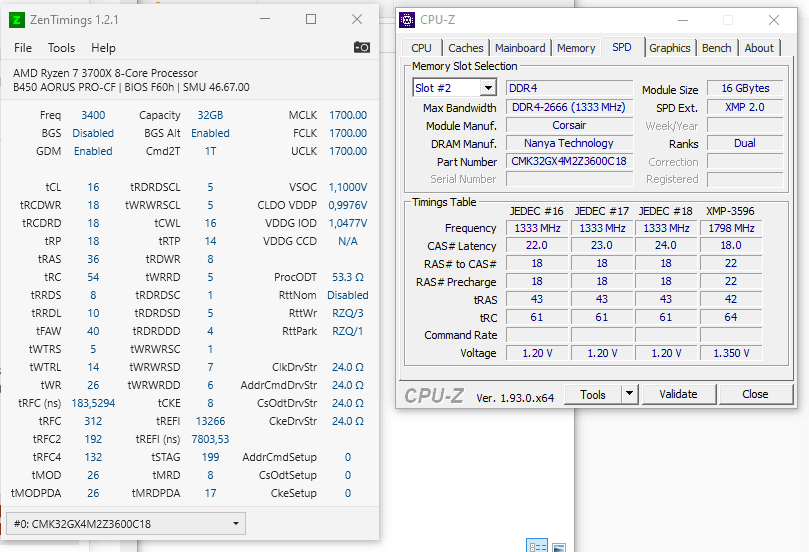
Task: Click the Module Manuf. Corsair field
Action: click(569, 125)
